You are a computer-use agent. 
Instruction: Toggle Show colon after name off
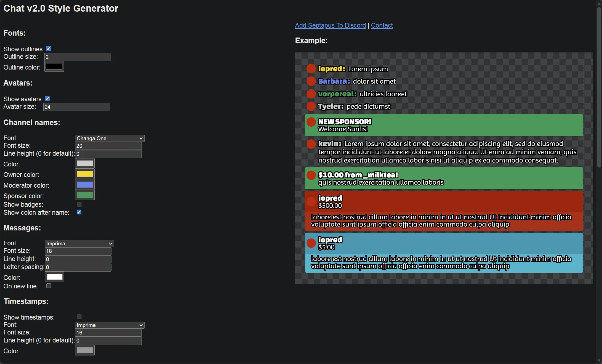[79, 212]
